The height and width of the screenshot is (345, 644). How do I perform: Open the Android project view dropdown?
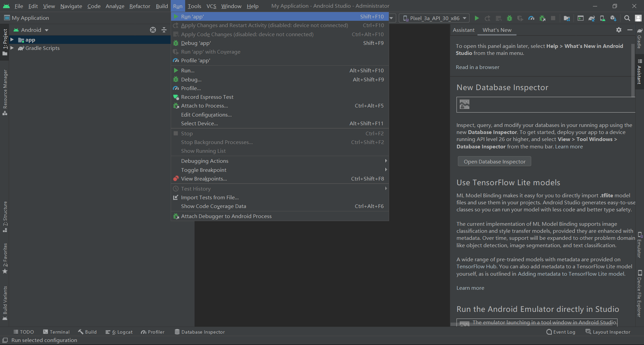[x=31, y=30]
